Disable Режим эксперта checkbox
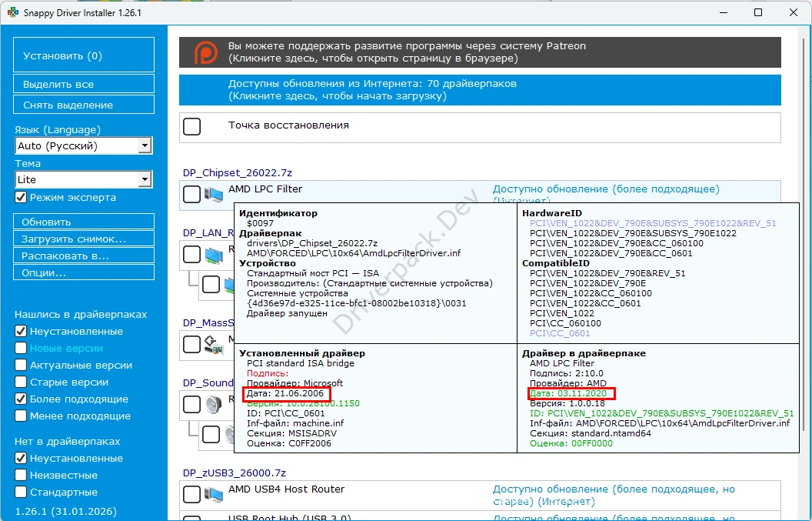 pos(21,197)
